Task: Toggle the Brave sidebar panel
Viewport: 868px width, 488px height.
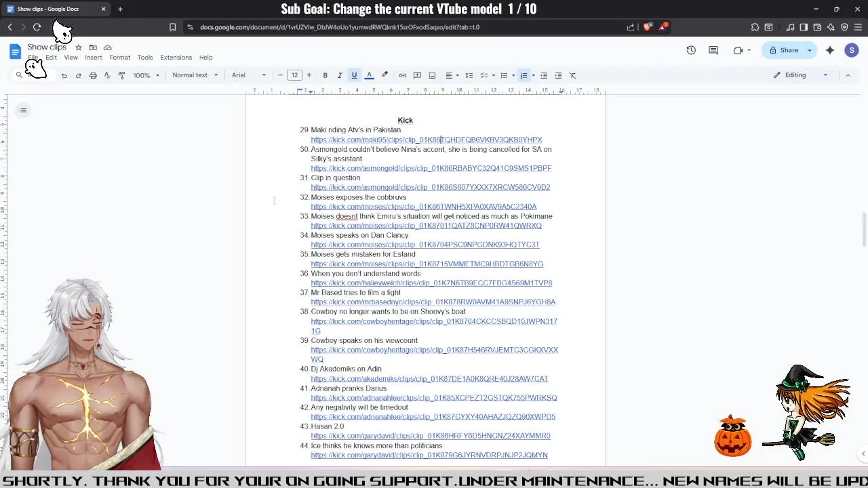Action: [804, 27]
